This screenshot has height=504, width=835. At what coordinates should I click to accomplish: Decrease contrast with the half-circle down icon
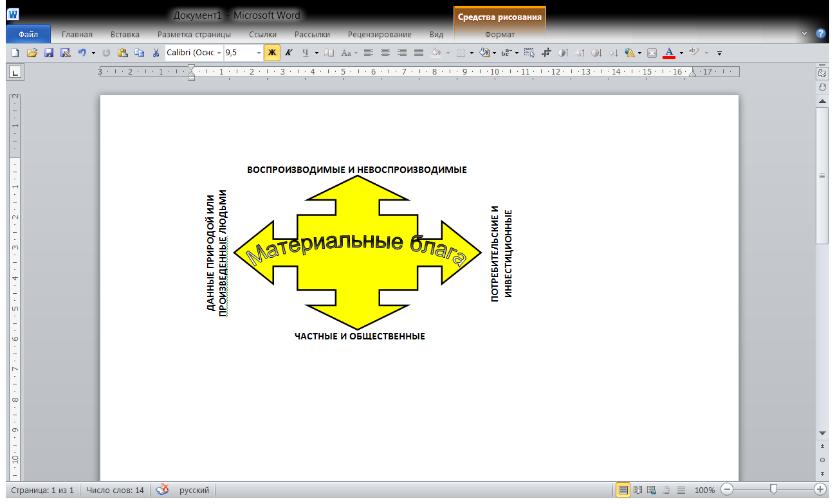pyautogui.click(x=596, y=53)
